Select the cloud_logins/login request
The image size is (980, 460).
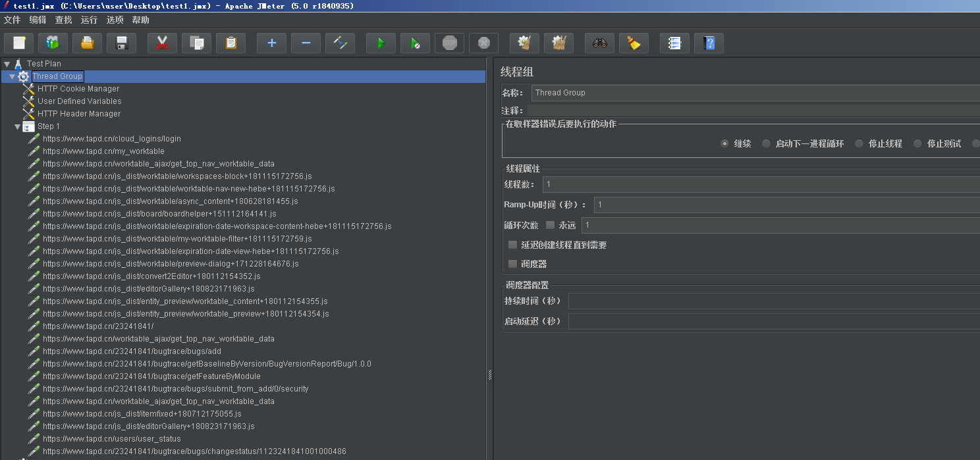pyautogui.click(x=112, y=139)
